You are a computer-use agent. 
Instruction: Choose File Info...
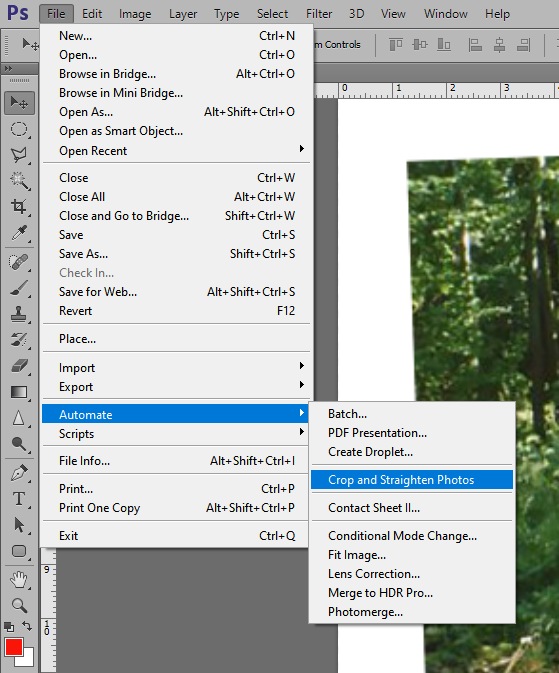pyautogui.click(x=176, y=461)
